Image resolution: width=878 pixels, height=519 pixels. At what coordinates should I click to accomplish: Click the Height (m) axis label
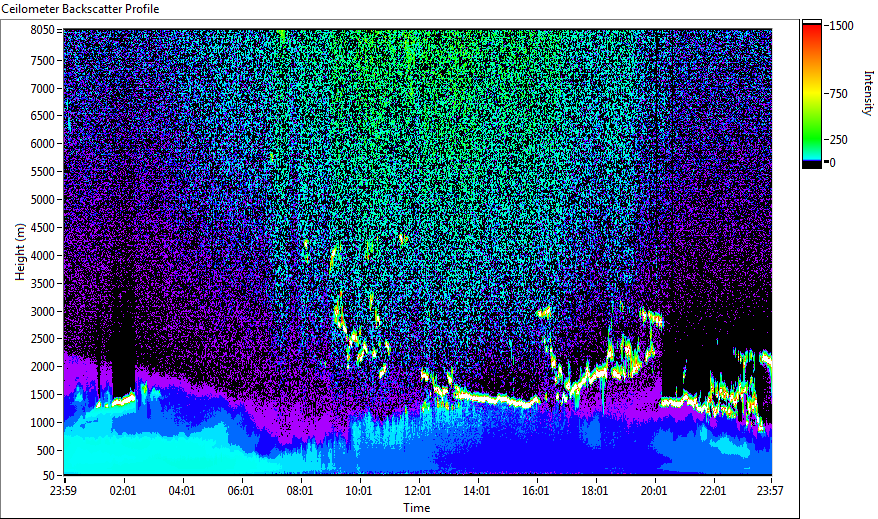click(x=20, y=252)
